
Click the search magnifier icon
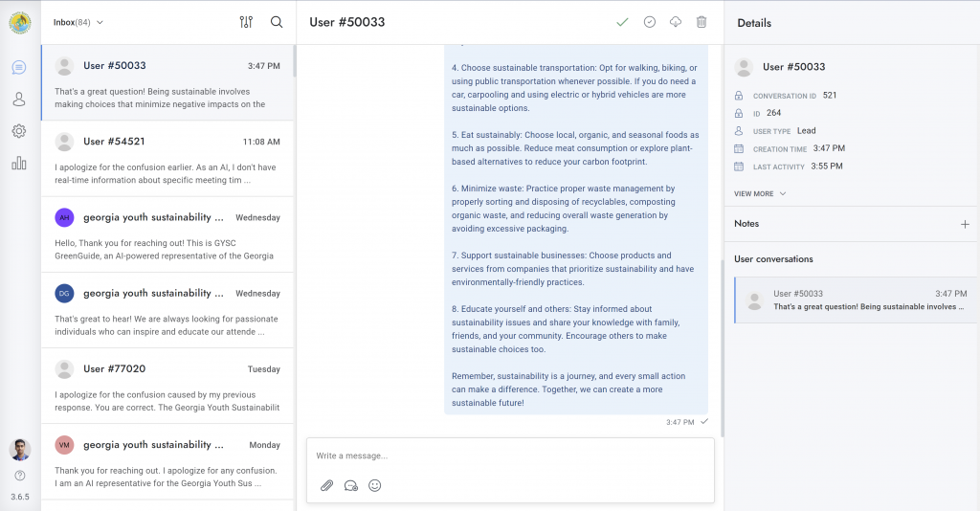[x=277, y=22]
